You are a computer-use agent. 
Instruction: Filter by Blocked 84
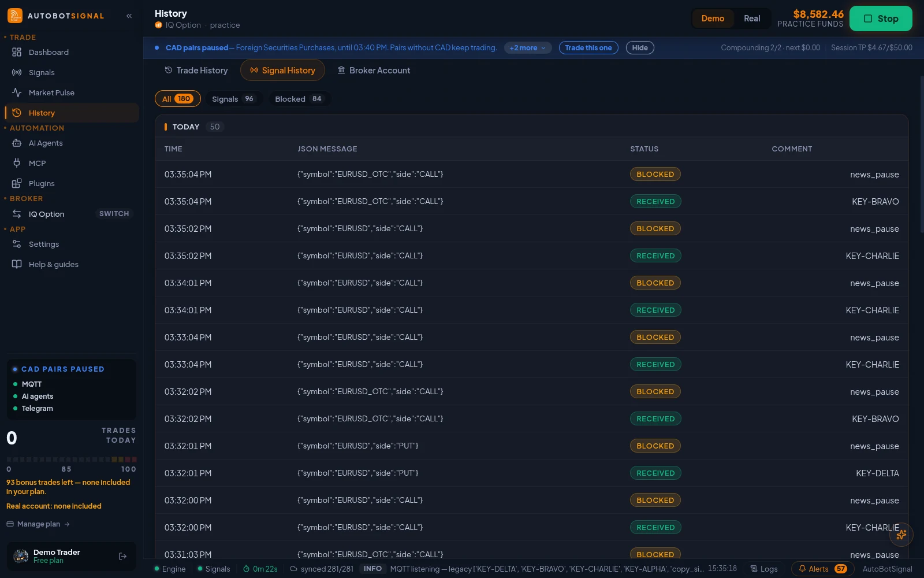pos(299,99)
